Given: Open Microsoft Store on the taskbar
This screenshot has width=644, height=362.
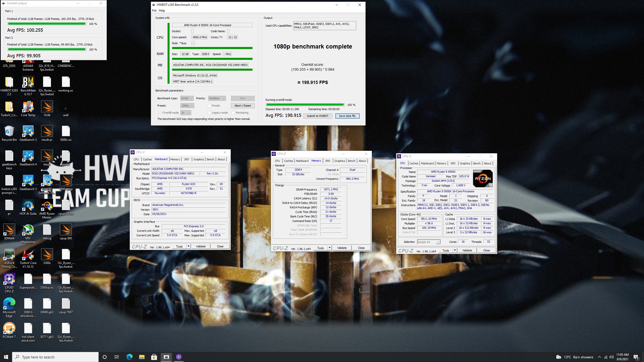Looking at the screenshot, I should pyautogui.click(x=154, y=357).
